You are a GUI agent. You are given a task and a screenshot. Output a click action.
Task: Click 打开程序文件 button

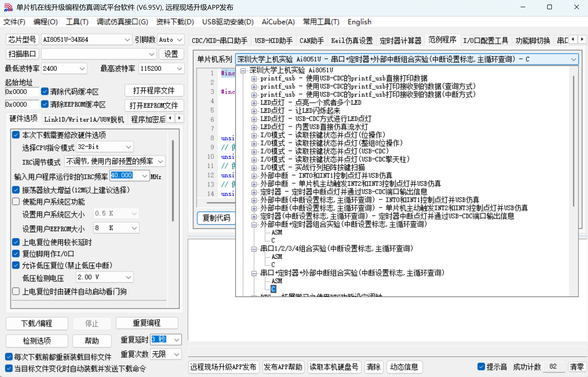(x=154, y=91)
